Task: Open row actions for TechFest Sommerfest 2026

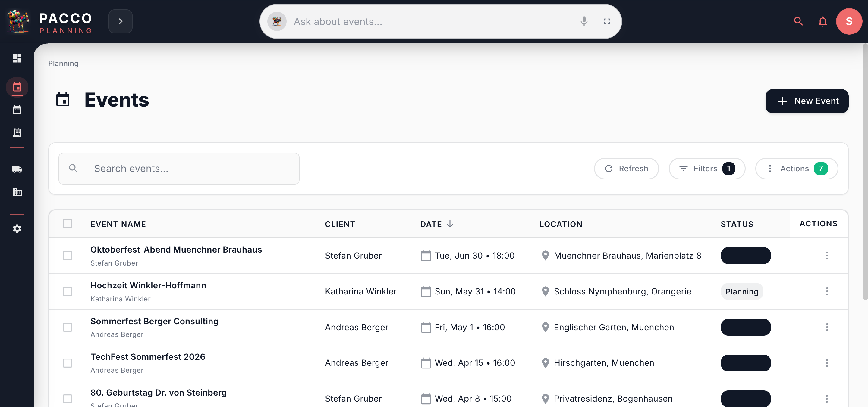Action: (x=826, y=363)
